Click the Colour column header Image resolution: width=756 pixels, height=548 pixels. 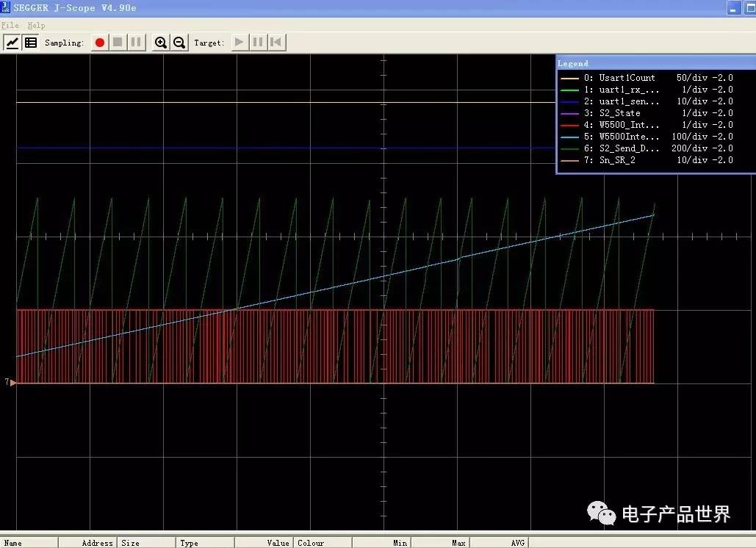point(312,543)
